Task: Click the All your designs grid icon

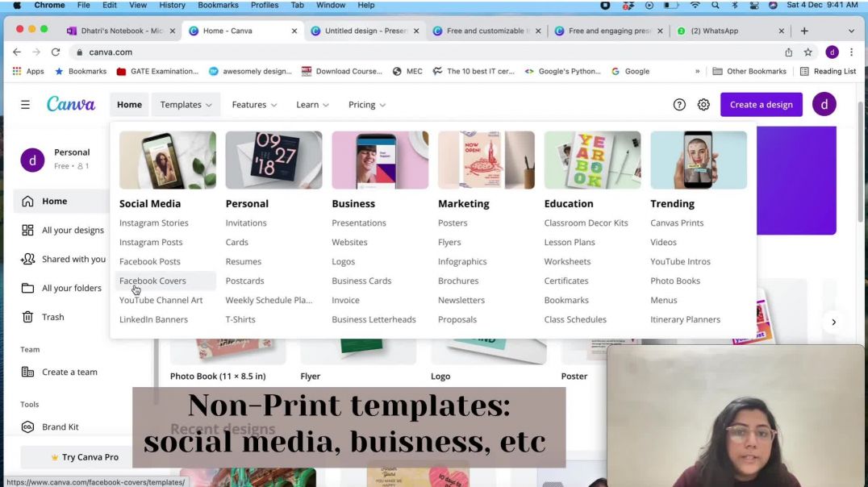Action: 27,231
